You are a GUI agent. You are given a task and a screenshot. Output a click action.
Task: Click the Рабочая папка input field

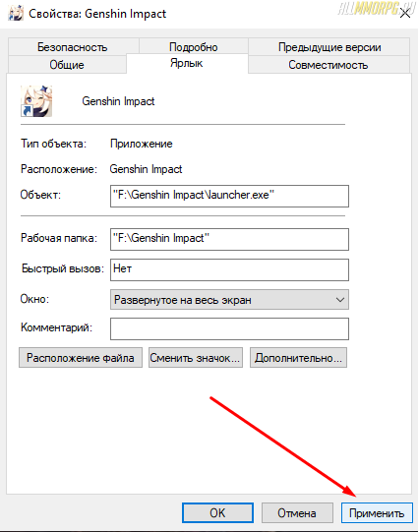coord(229,239)
